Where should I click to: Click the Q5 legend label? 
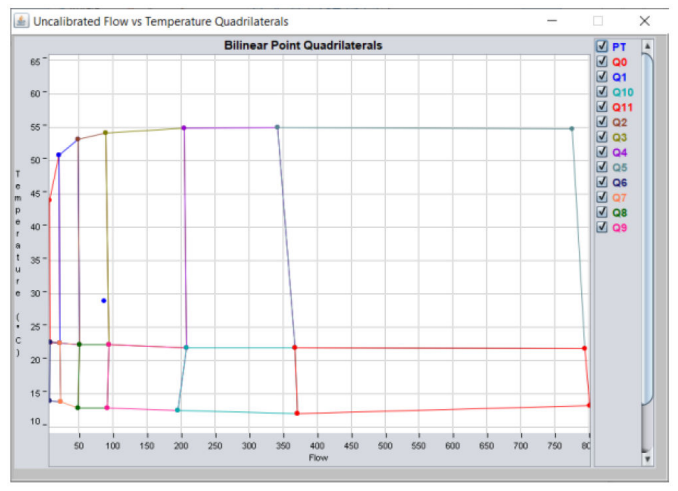(x=620, y=167)
